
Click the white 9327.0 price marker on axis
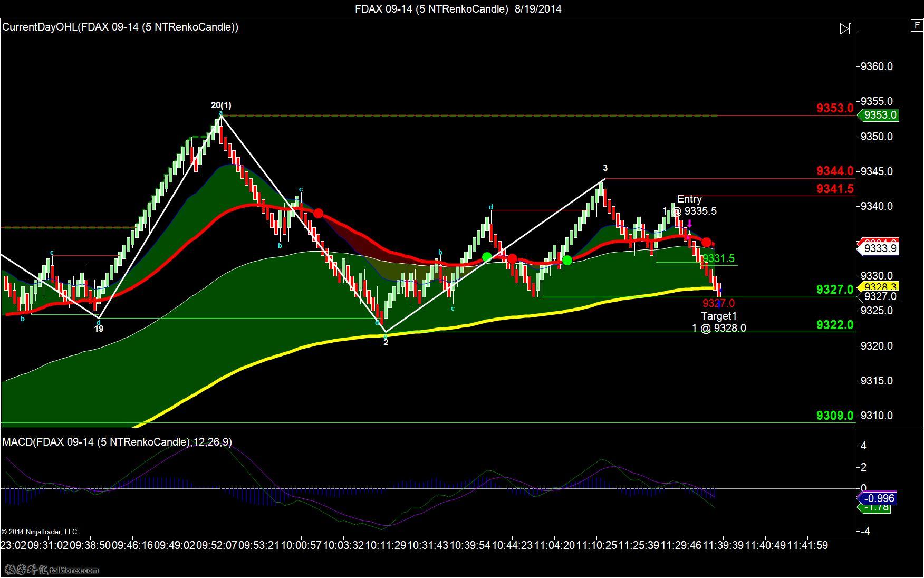point(879,296)
